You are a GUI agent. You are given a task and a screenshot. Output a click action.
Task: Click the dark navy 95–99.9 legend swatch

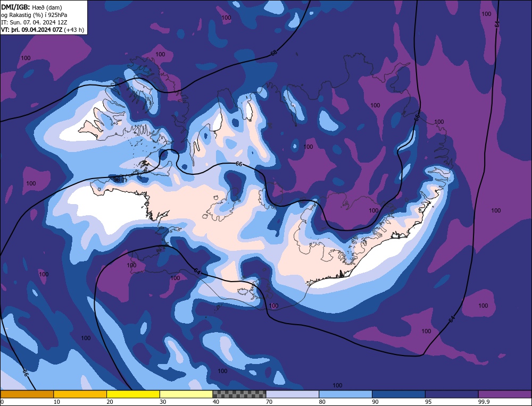click(x=452, y=394)
